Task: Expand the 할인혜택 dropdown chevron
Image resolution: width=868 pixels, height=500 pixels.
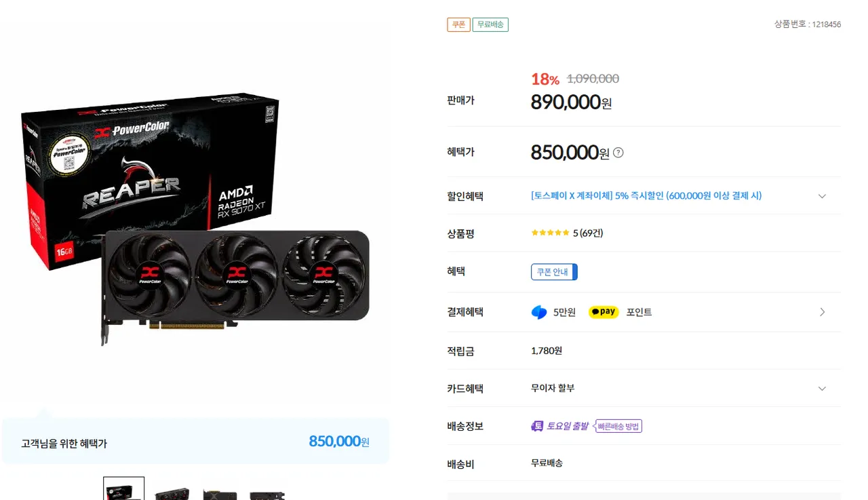Action: pyautogui.click(x=822, y=196)
